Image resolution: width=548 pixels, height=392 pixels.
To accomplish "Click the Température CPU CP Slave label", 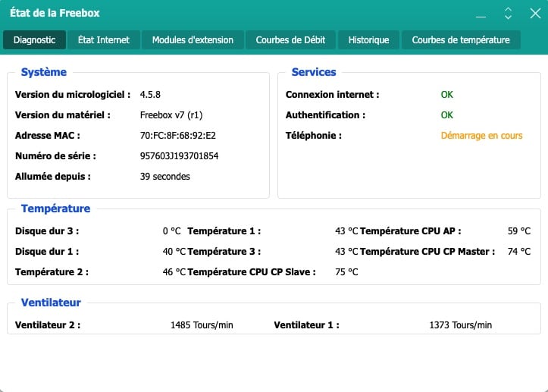I will (x=252, y=272).
